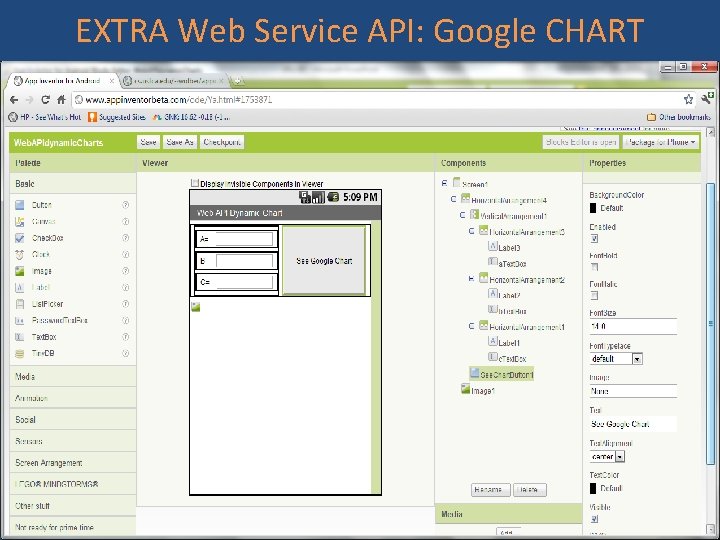Image resolution: width=720 pixels, height=540 pixels.
Task: Toggle the Visible property checkbox
Action: [x=594, y=519]
